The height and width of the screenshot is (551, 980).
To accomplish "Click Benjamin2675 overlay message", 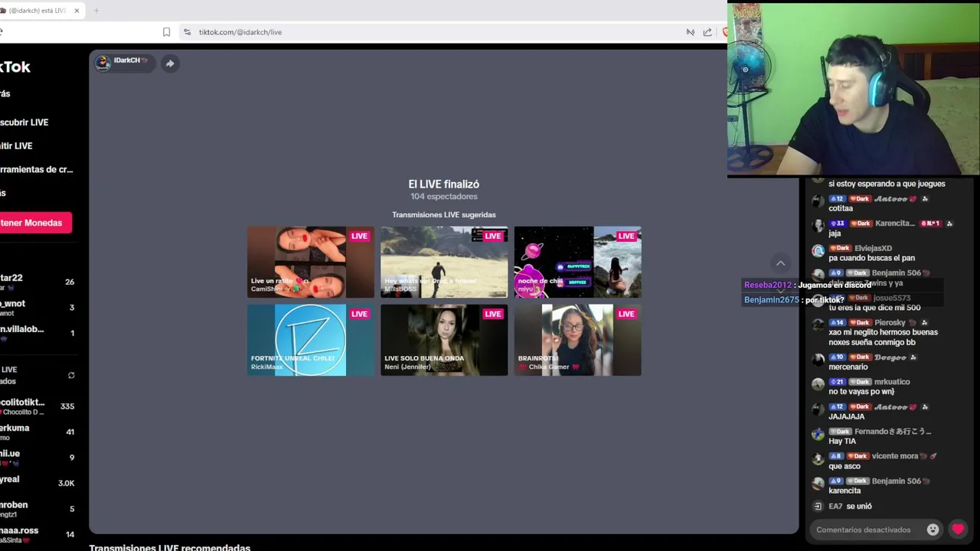I will (794, 300).
